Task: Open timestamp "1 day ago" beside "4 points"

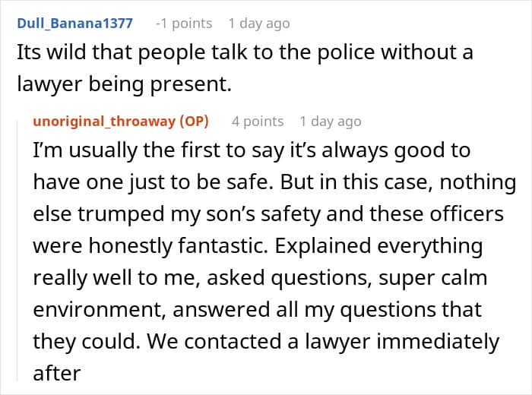Action: click(x=331, y=122)
